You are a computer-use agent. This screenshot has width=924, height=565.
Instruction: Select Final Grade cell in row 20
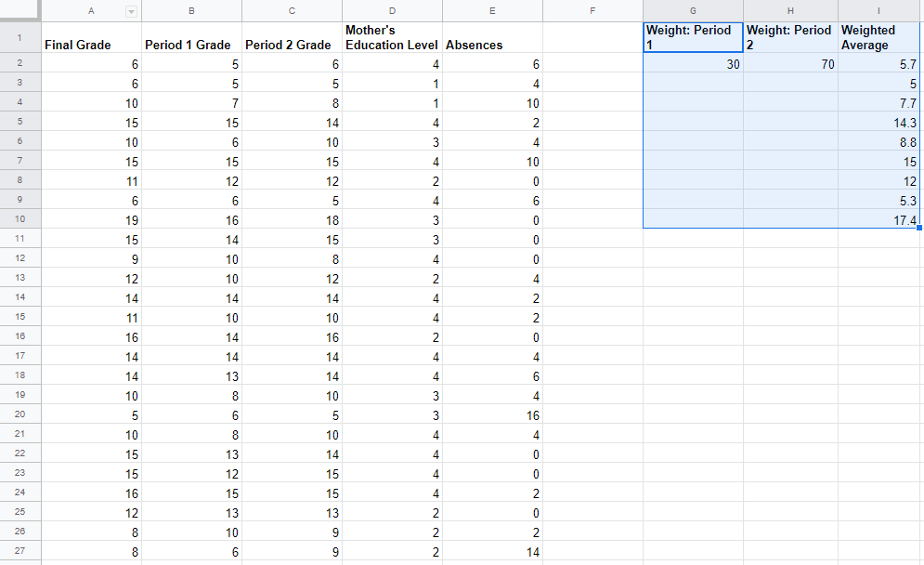pyautogui.click(x=91, y=414)
